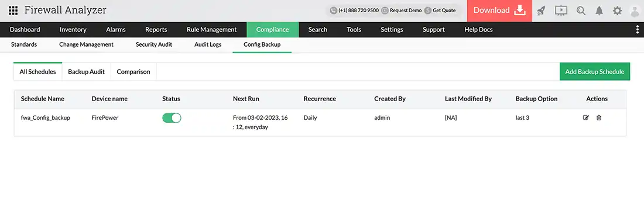Click the Schedule Name column header
The width and height of the screenshot is (644, 222).
(43, 99)
